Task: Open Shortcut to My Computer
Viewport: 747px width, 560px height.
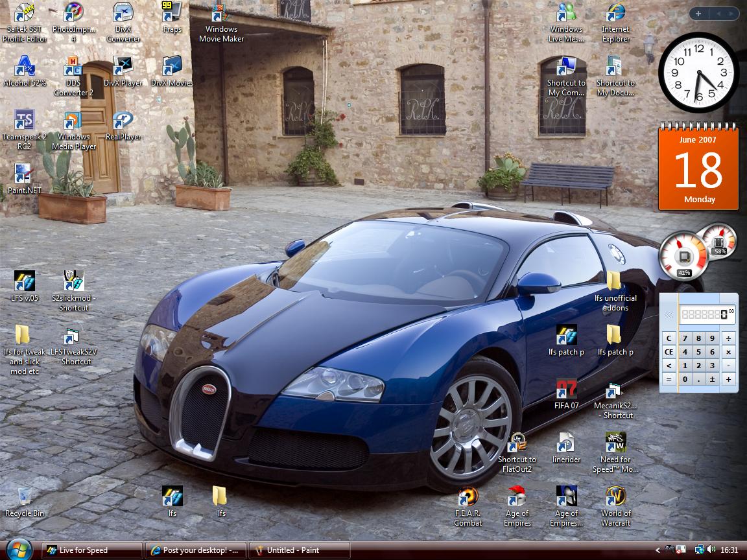Action: [566, 76]
